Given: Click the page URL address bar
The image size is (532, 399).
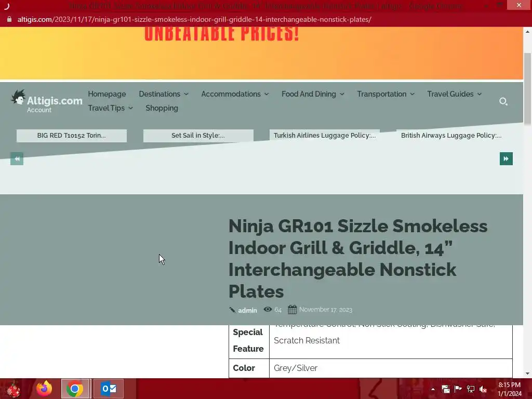Looking at the screenshot, I should tap(194, 19).
